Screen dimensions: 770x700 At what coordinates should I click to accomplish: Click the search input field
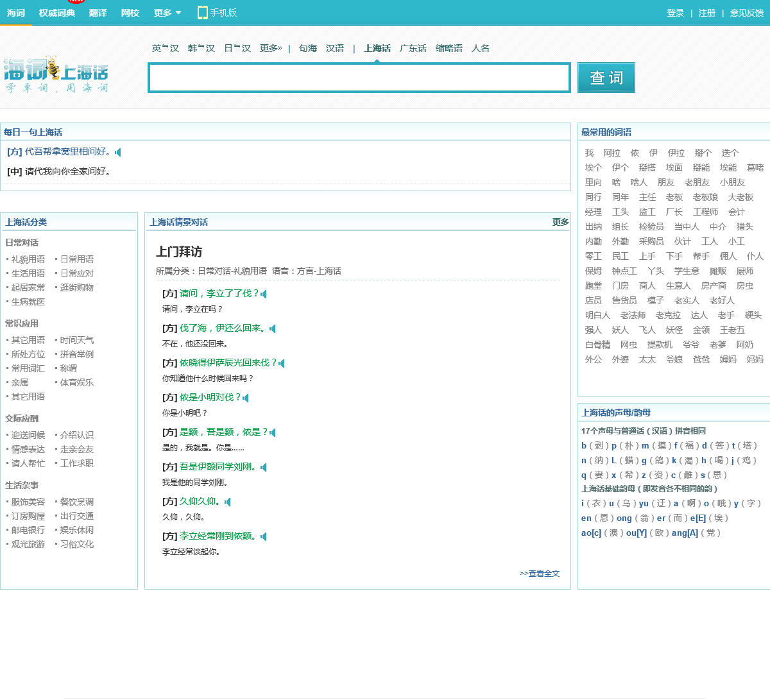[359, 78]
